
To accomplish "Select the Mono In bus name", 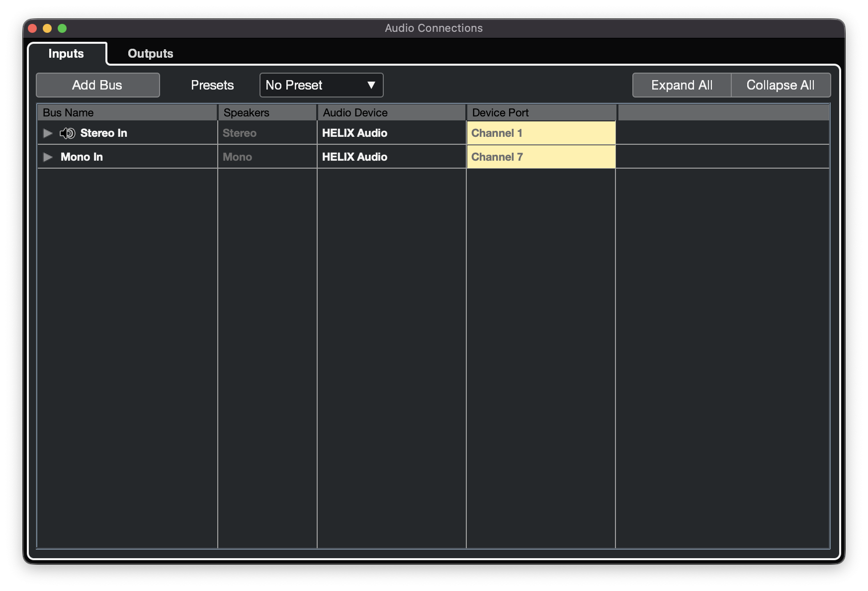I will point(82,157).
